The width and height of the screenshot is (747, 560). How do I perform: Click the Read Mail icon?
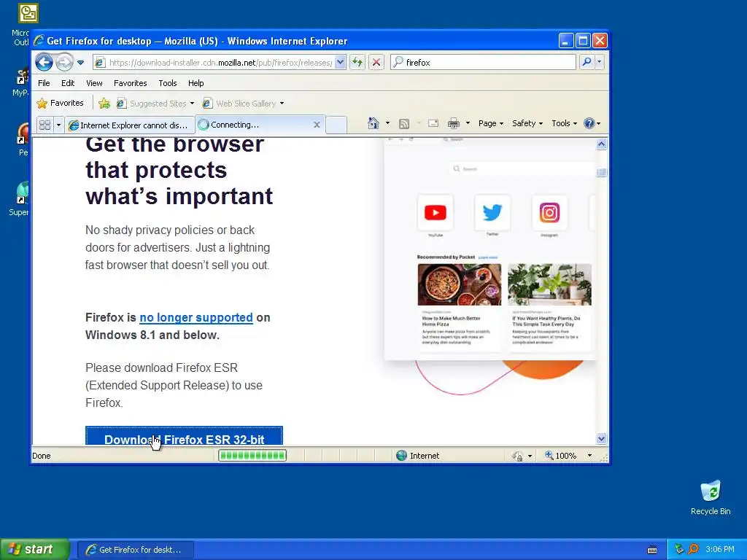tap(433, 123)
